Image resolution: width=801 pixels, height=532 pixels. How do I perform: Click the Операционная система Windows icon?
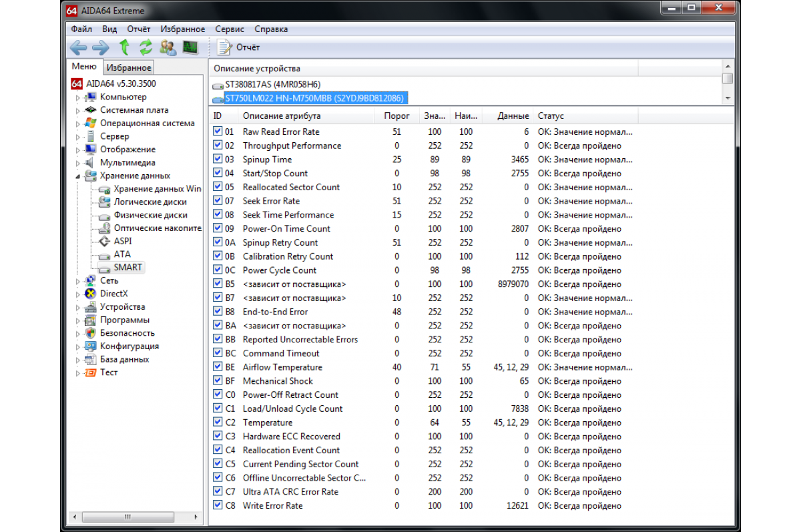(x=91, y=123)
